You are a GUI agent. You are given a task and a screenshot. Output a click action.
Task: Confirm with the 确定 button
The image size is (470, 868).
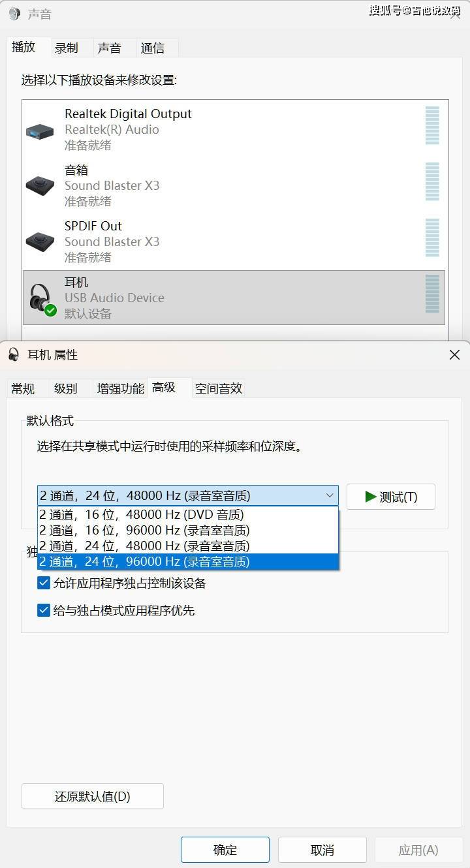pos(225,850)
